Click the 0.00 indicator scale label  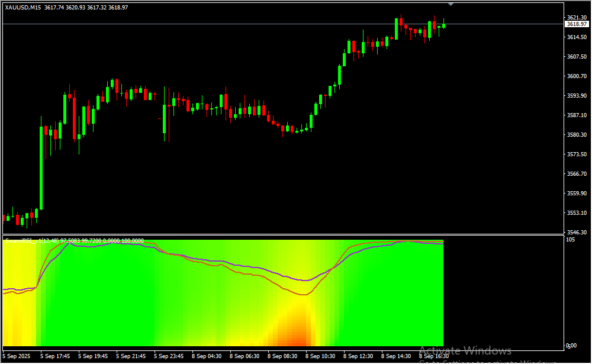tap(572, 345)
